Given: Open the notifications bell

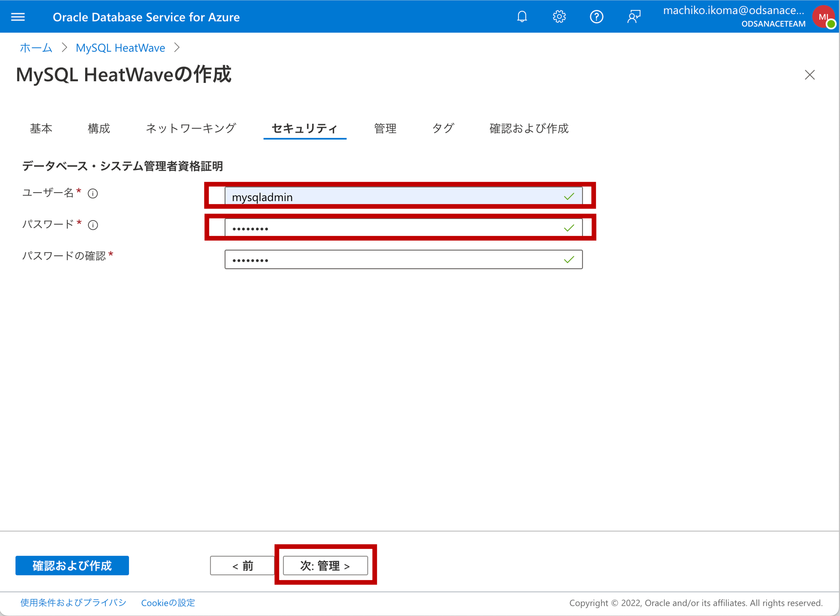Looking at the screenshot, I should (x=522, y=17).
